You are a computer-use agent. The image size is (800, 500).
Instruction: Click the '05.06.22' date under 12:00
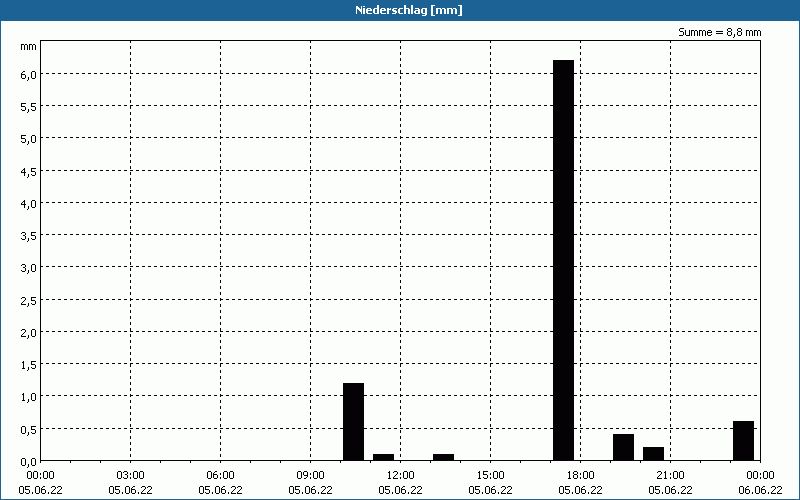pos(401,490)
